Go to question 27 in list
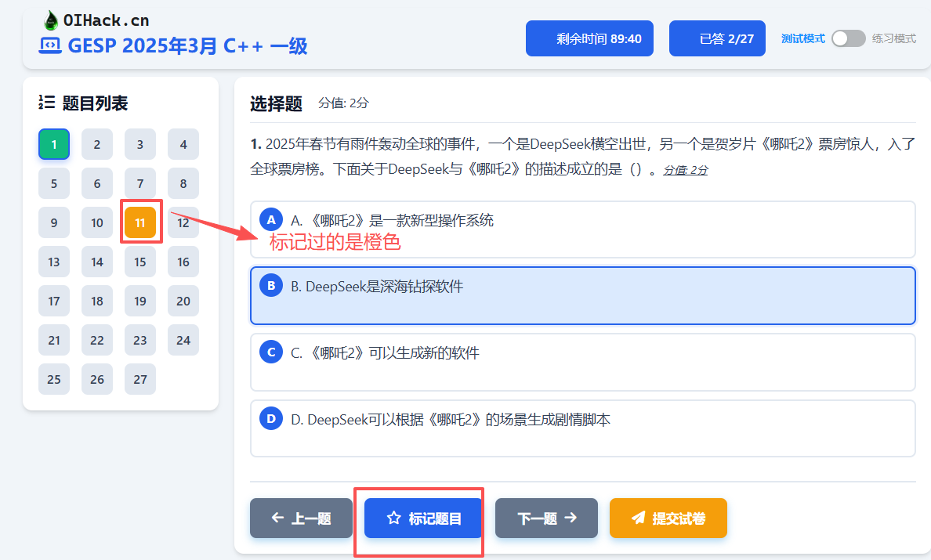Screen dimensions: 931x560 click(x=140, y=379)
